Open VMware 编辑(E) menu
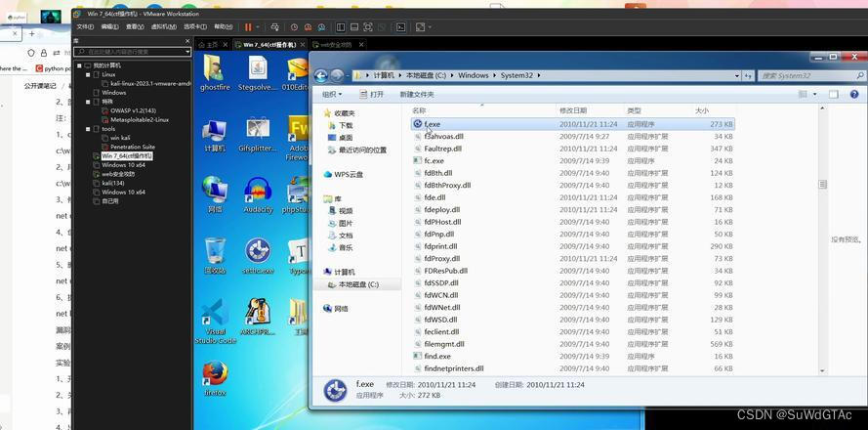 [109, 26]
